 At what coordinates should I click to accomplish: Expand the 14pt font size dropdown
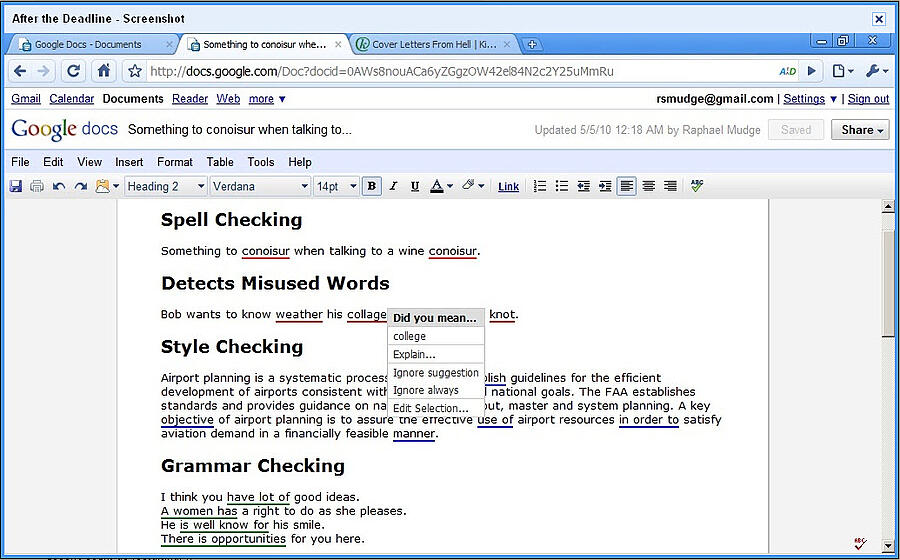pyautogui.click(x=336, y=186)
